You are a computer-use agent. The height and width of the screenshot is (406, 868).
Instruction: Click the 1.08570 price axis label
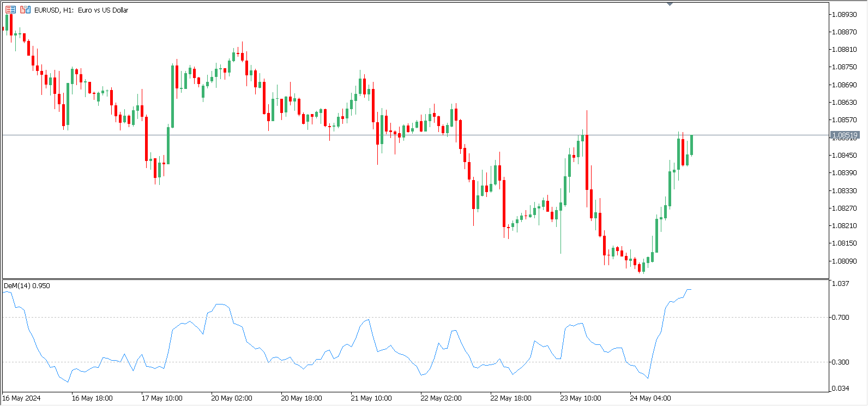point(843,120)
